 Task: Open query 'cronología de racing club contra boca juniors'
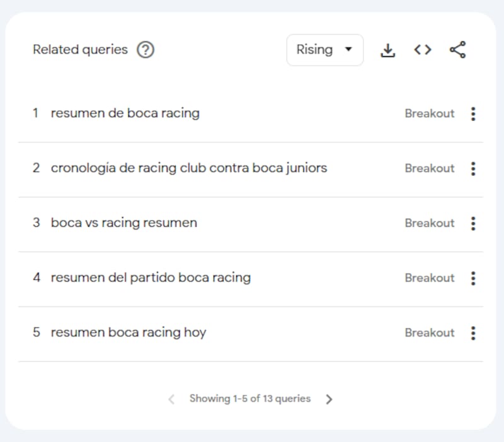[x=189, y=168]
